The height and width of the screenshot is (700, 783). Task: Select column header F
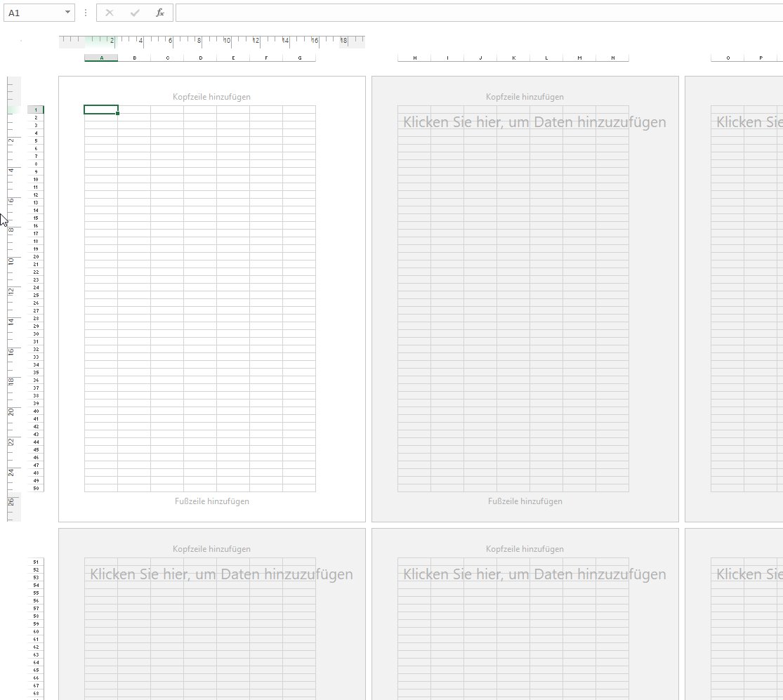tap(266, 58)
